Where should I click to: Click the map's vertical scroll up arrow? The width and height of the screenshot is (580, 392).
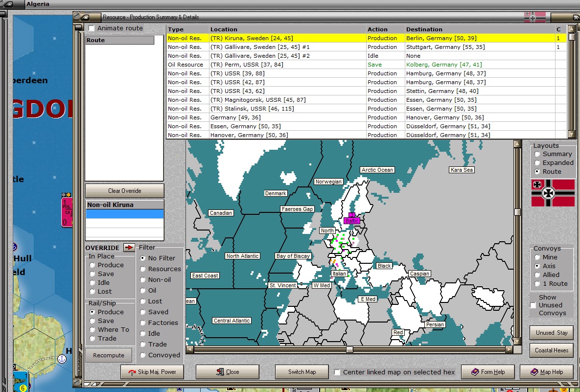pos(517,144)
